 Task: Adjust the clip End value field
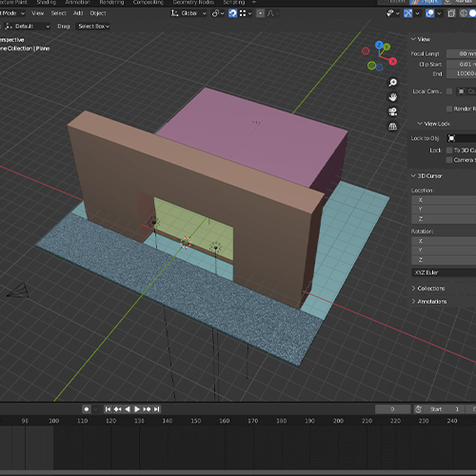click(461, 74)
